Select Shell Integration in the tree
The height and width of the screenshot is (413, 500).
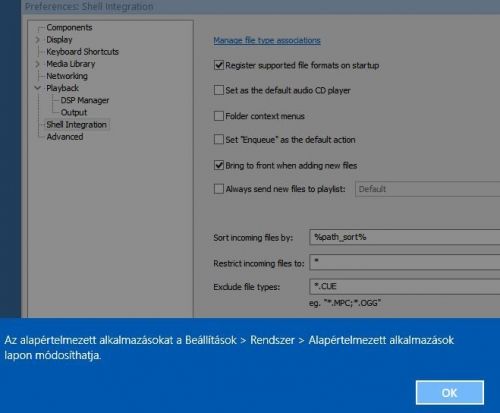76,125
